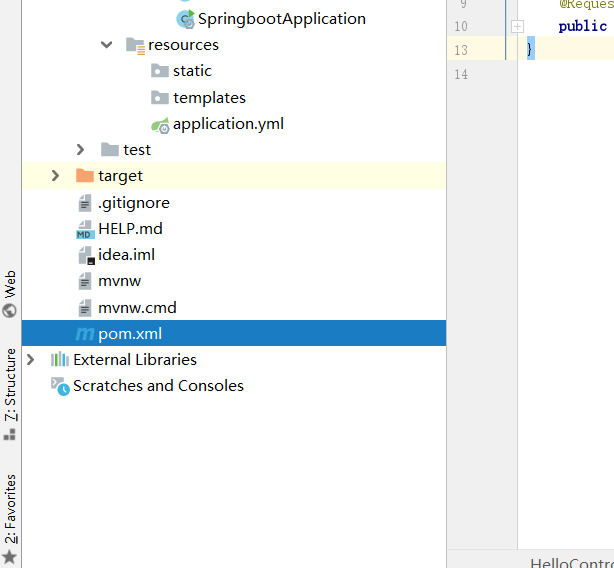The image size is (614, 568).
Task: Click the static folder icon
Action: [160, 71]
